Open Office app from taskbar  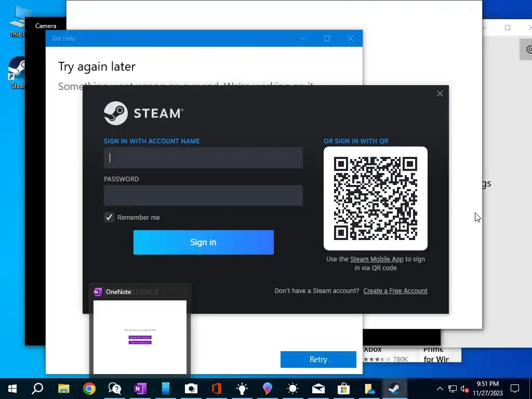tap(217, 389)
